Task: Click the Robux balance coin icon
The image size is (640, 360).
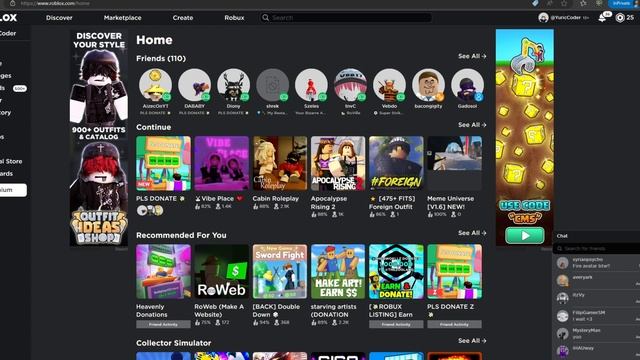Action: tap(620, 18)
